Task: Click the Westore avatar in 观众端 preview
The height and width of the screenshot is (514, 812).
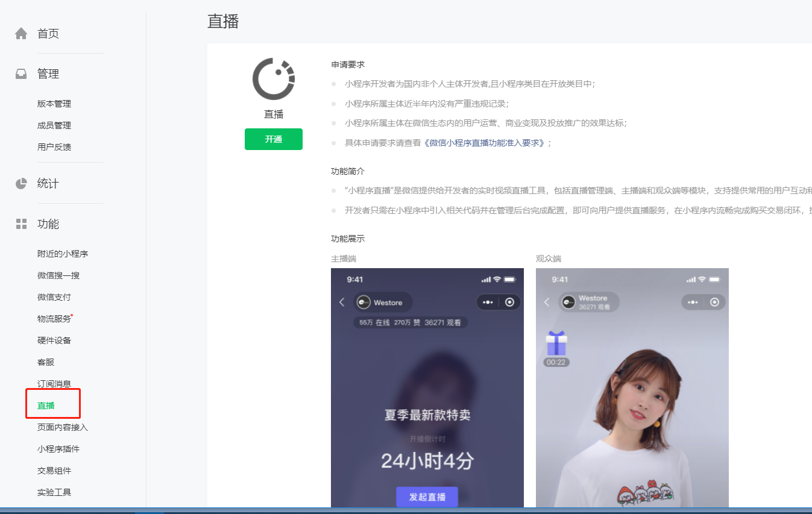Action: point(568,302)
